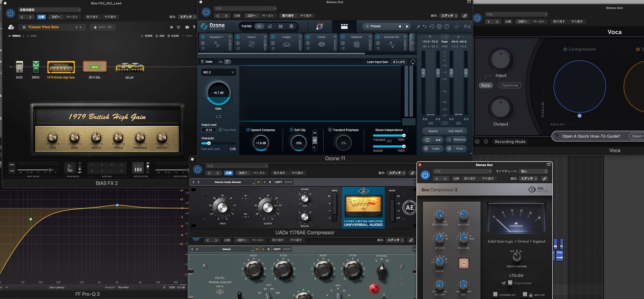Open IRC 2 mode dropdown in Ozone
Viewport: 644px width, 299px height.
tap(218, 72)
